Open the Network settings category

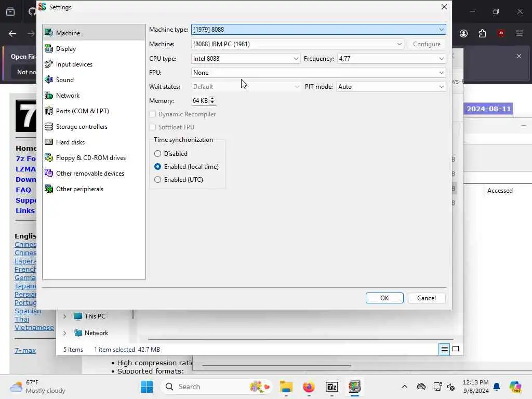pos(94,96)
